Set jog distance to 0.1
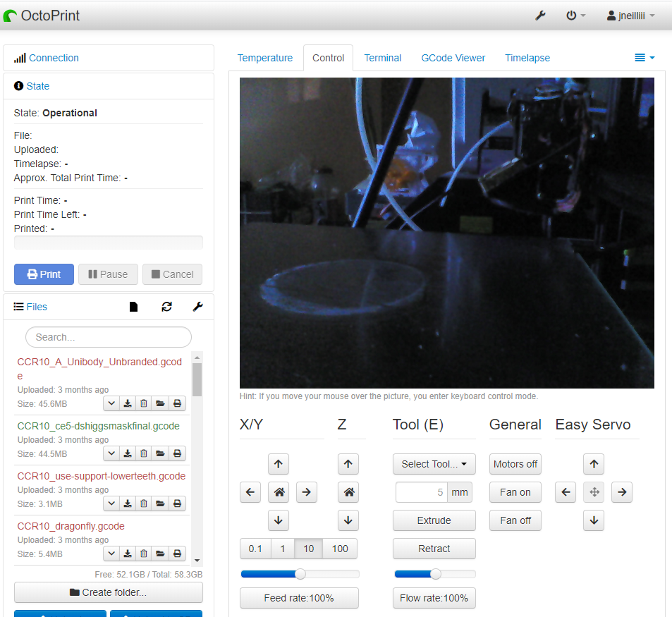This screenshot has height=617, width=672. pos(255,549)
